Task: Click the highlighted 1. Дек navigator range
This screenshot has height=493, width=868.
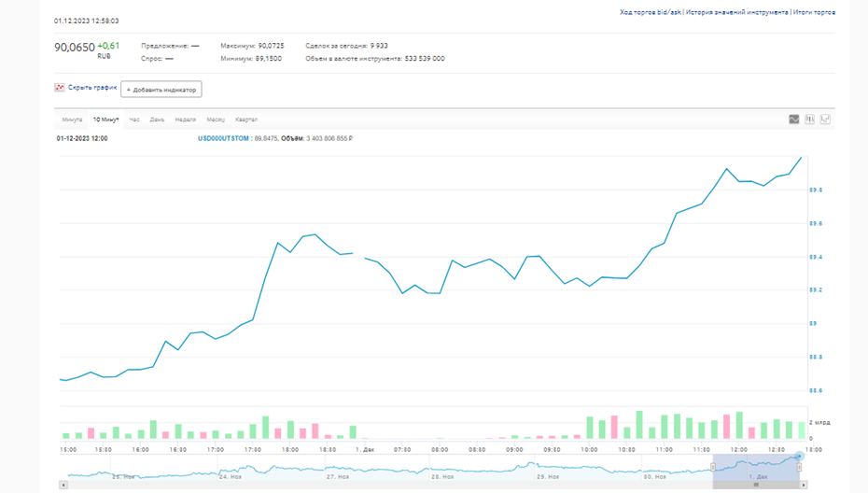Action: [x=756, y=468]
